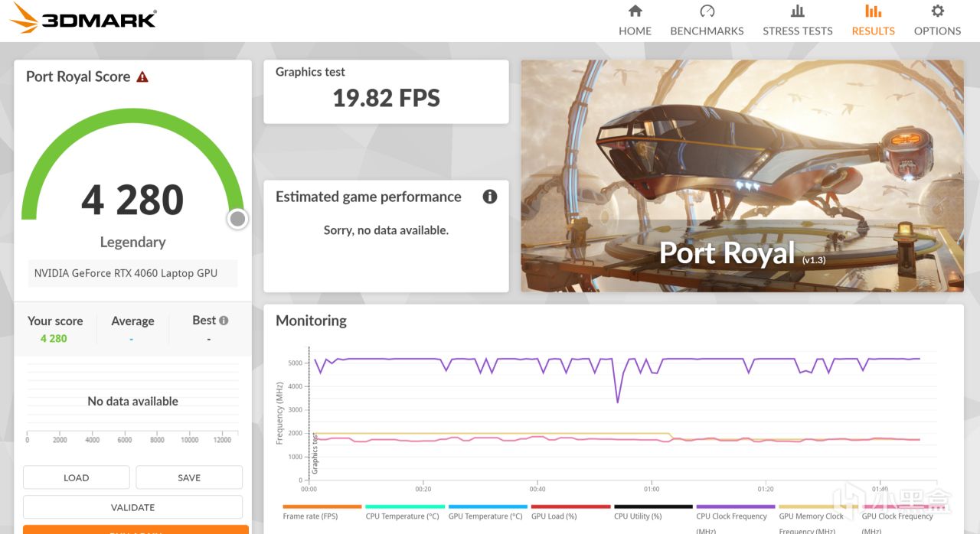The height and width of the screenshot is (534, 980).
Task: Click the info icon next to Best
Action: click(x=224, y=321)
